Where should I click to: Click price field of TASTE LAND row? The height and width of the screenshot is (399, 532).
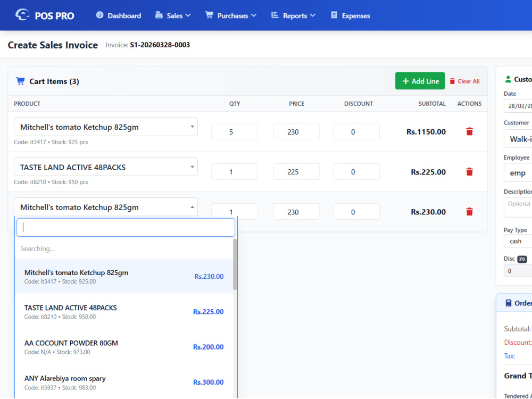point(296,172)
